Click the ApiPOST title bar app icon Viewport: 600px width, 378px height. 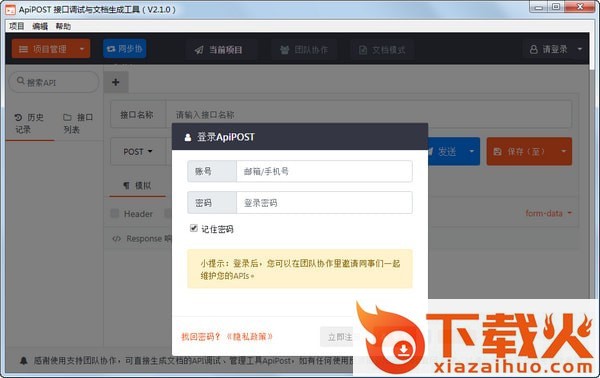point(10,10)
